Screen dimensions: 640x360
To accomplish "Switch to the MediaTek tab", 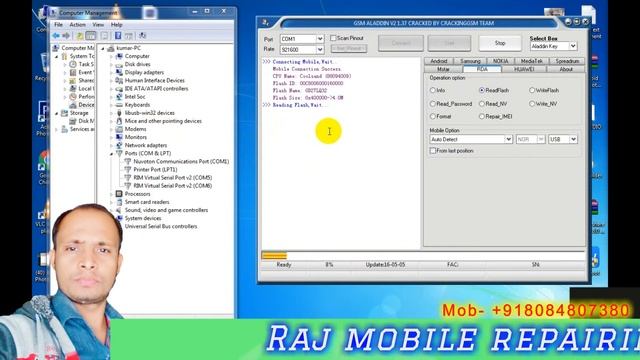I will pos(531,61).
